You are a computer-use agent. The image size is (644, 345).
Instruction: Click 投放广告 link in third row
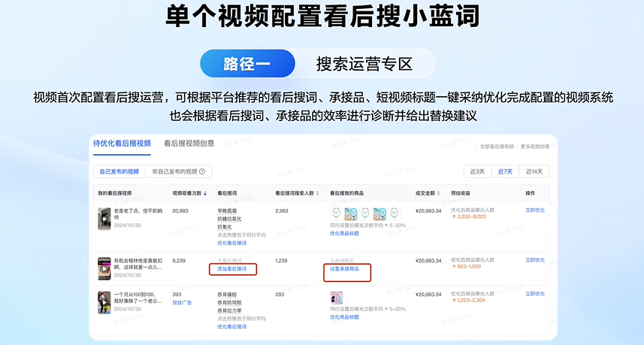[183, 302]
